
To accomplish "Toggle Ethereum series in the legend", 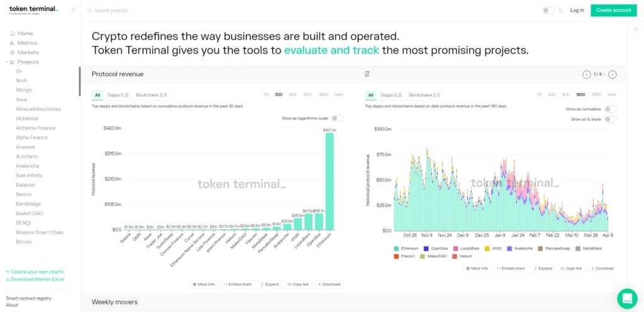I will pyautogui.click(x=406, y=248).
